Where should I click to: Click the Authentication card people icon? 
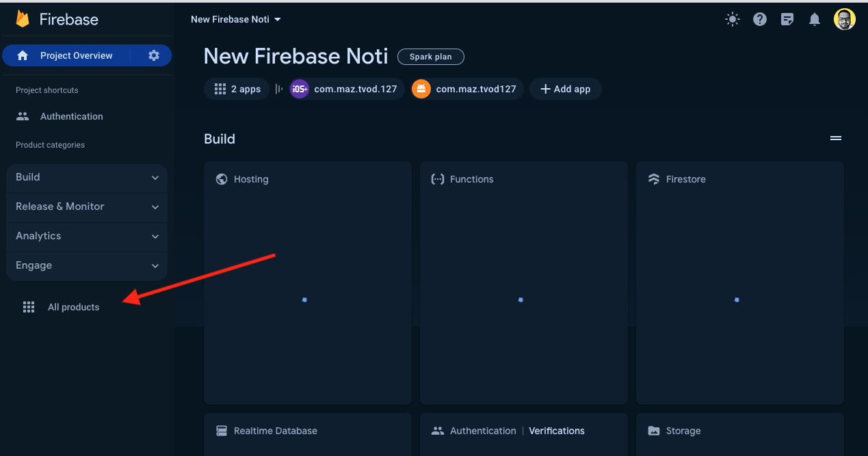tap(438, 431)
